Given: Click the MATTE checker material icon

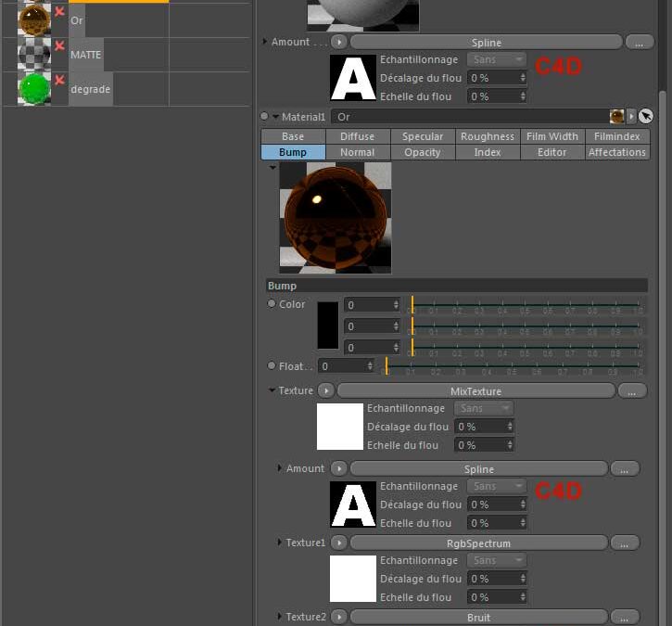Looking at the screenshot, I should (x=34, y=55).
